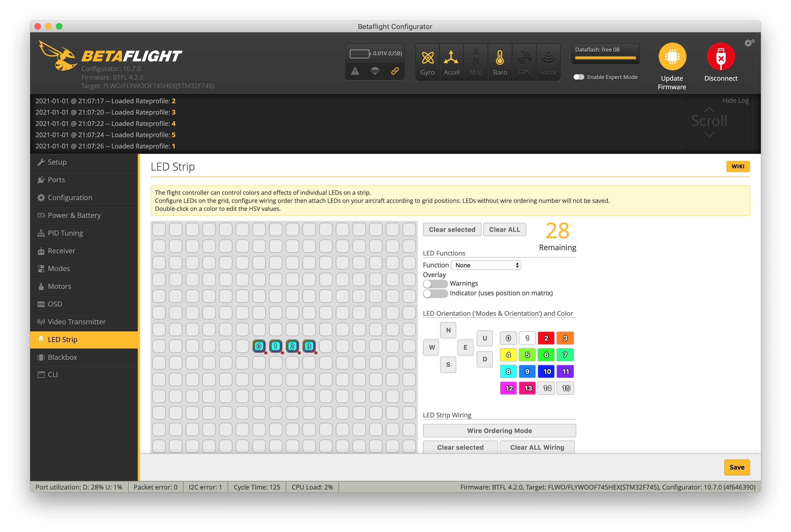The image size is (791, 532).
Task: Open the Receiver tab
Action: pos(84,251)
